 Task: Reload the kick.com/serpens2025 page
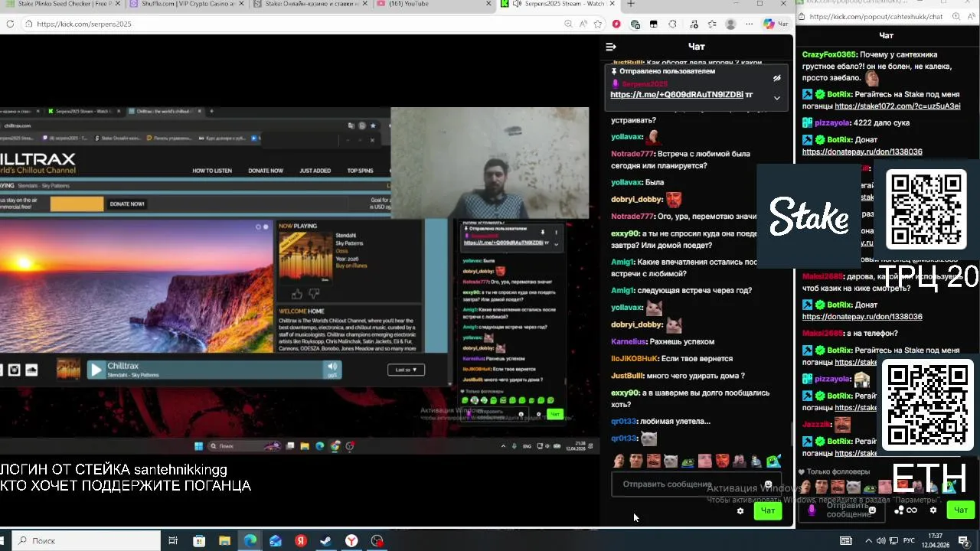point(10,24)
